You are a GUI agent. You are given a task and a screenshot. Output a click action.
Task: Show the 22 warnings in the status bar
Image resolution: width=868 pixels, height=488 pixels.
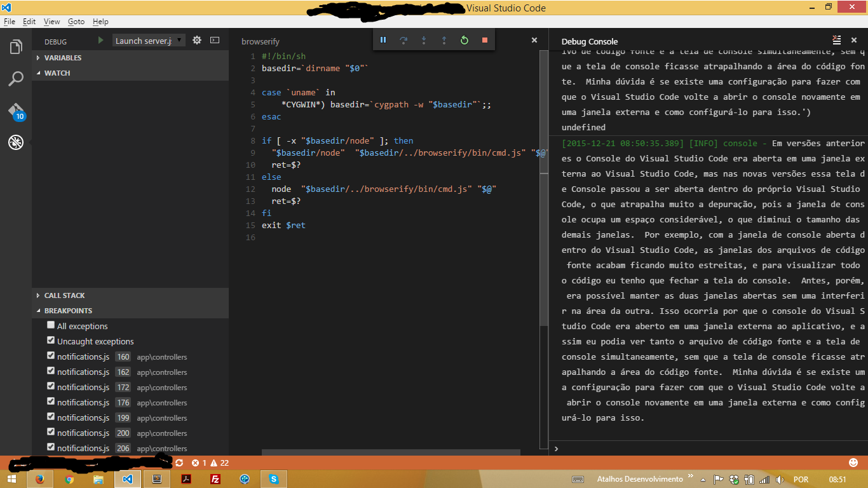coord(220,463)
